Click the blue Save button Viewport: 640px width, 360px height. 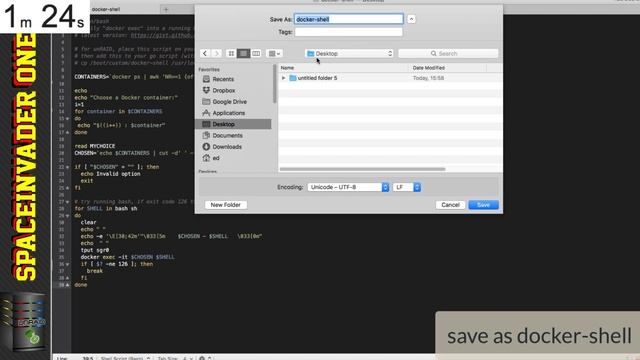483,205
